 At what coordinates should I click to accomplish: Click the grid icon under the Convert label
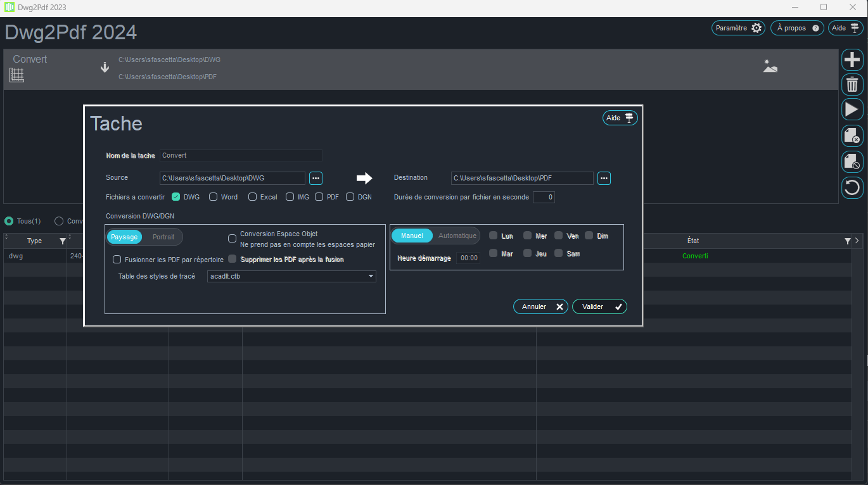point(16,74)
